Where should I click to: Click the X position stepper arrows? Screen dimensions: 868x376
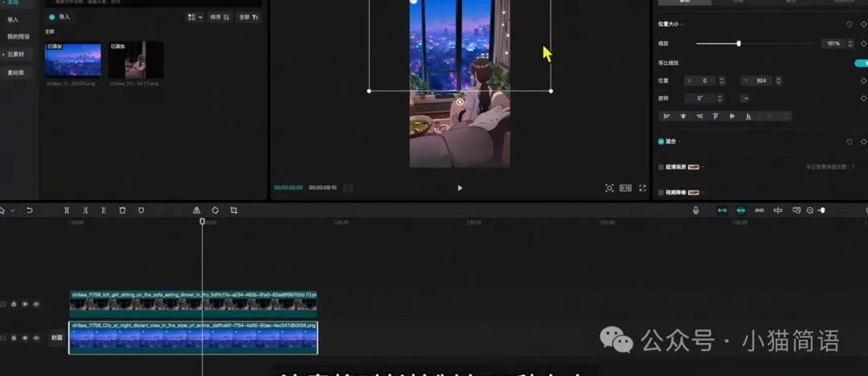(x=722, y=81)
